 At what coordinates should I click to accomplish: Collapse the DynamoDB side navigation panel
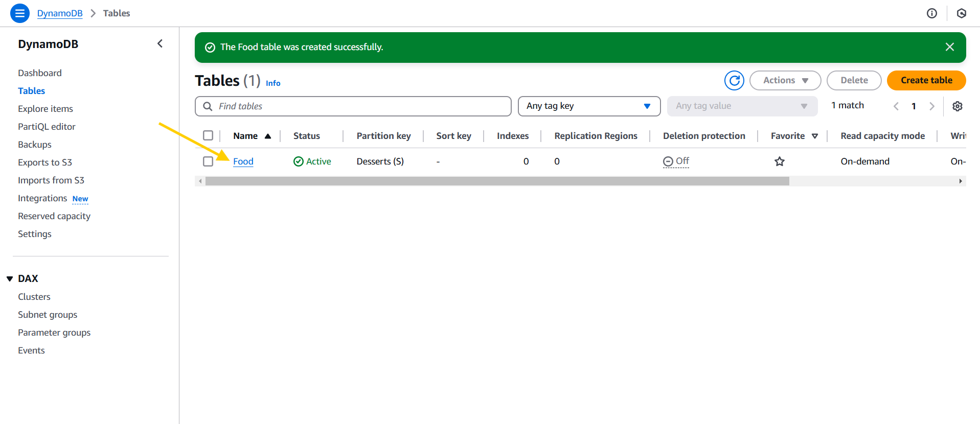point(160,44)
